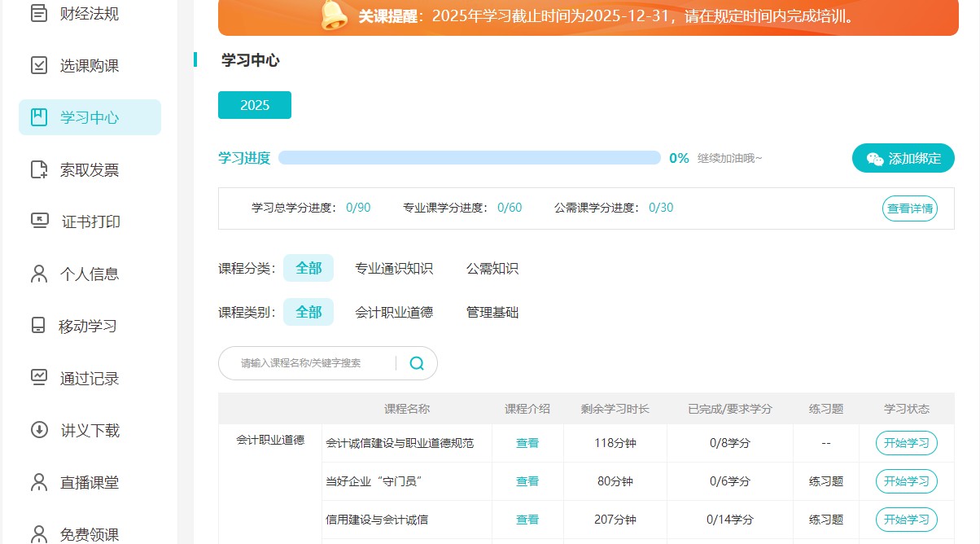Select the 学习中心 sidebar icon

37,116
